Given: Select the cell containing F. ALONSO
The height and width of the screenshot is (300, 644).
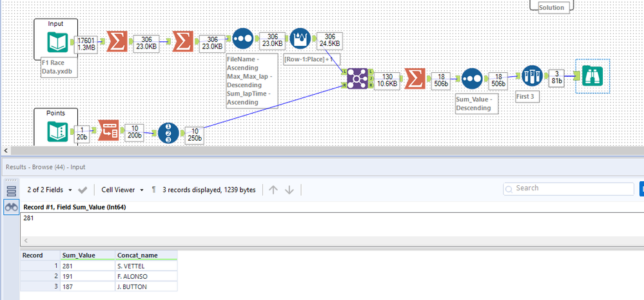Looking at the screenshot, I should coord(146,276).
